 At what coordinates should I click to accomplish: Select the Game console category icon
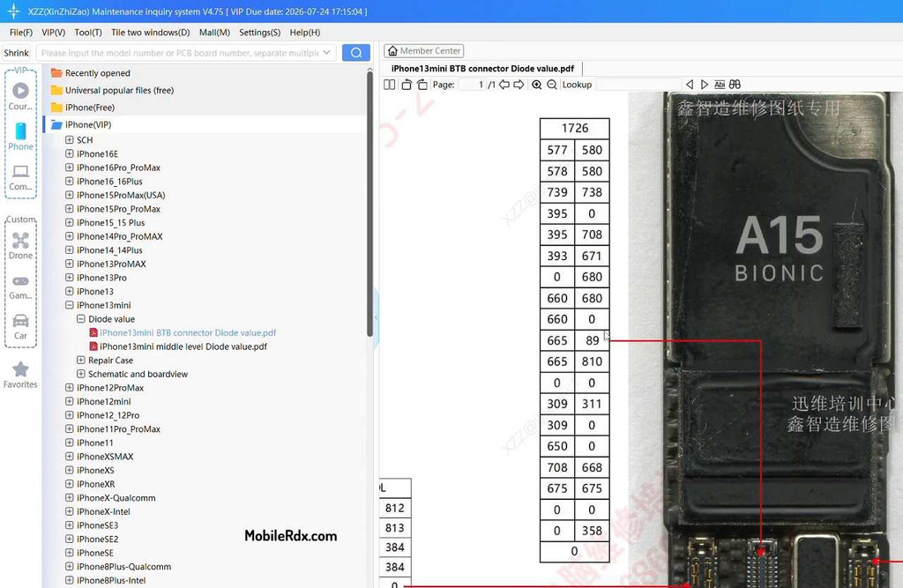click(x=20, y=287)
